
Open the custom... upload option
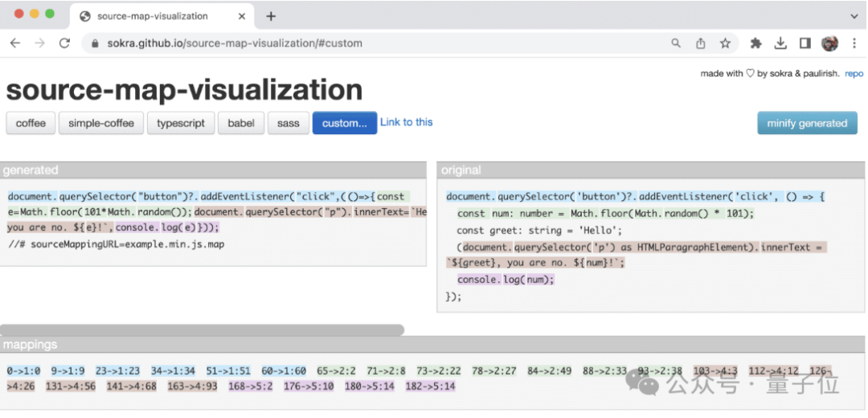point(344,123)
